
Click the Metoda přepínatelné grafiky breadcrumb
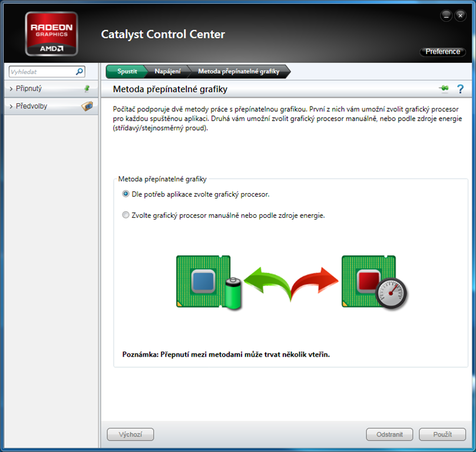[x=238, y=71]
